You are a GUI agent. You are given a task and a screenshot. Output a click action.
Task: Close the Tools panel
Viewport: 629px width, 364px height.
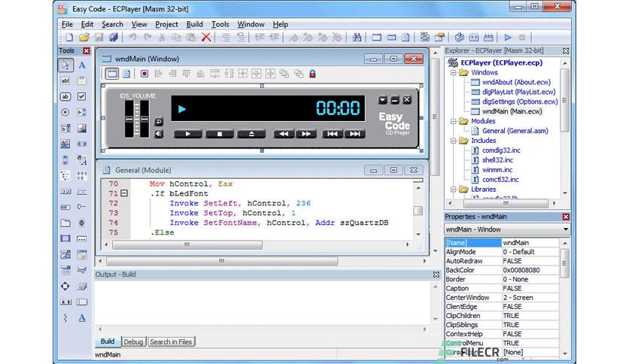click(x=87, y=51)
